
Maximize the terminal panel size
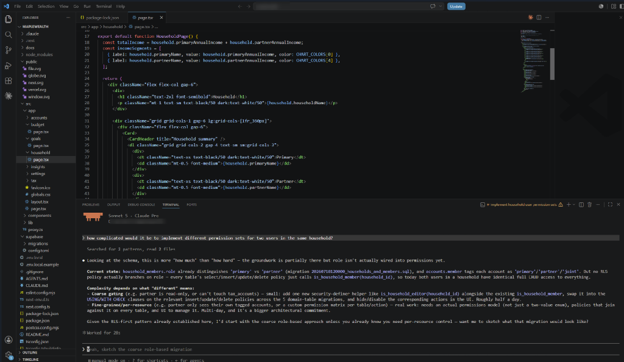click(610, 204)
